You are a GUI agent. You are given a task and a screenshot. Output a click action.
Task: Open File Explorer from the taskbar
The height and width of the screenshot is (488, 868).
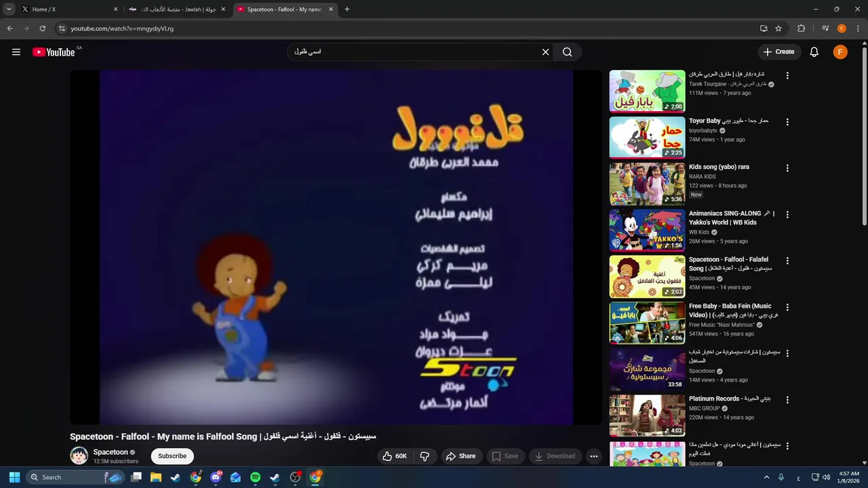point(156,477)
